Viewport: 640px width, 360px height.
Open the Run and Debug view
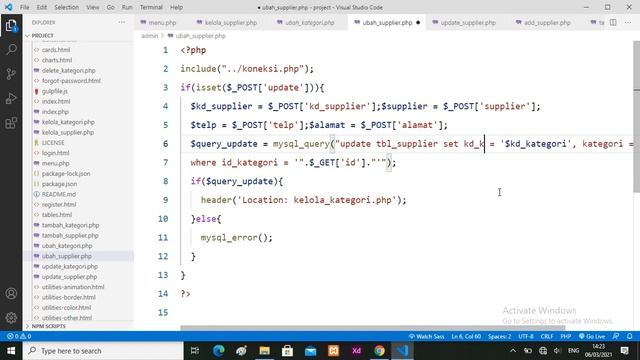coord(11,98)
